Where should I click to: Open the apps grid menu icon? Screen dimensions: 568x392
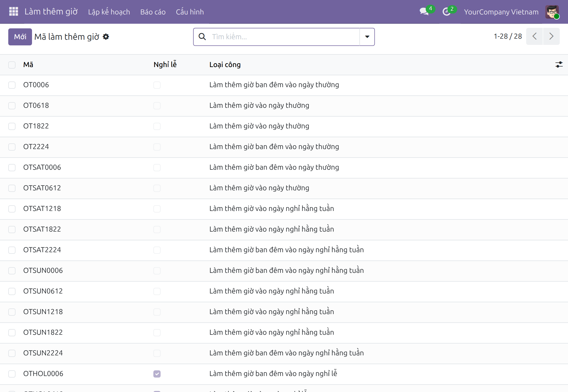click(14, 12)
